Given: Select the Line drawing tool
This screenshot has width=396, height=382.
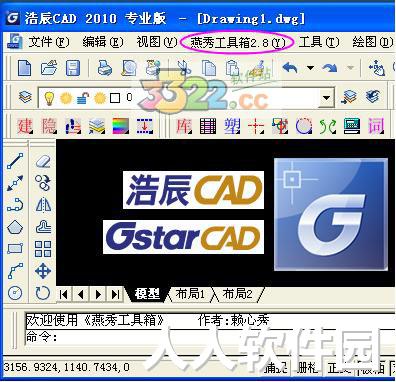Looking at the screenshot, I should coord(15,161).
